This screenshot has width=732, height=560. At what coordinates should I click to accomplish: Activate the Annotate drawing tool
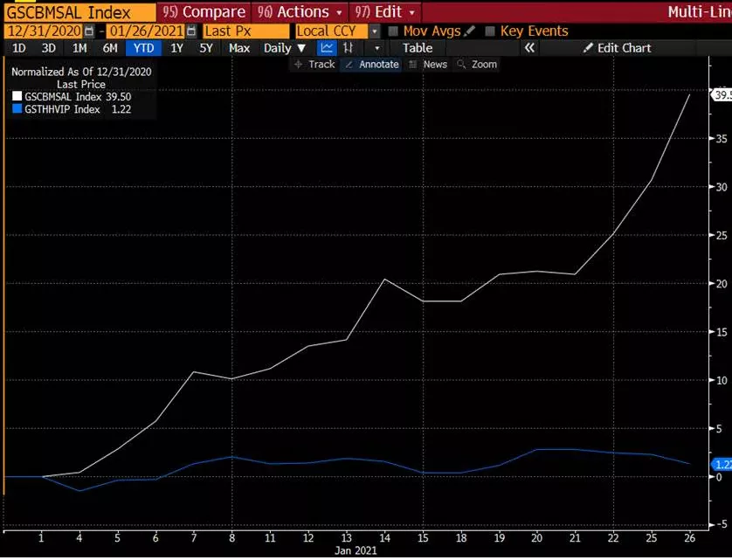pos(371,65)
